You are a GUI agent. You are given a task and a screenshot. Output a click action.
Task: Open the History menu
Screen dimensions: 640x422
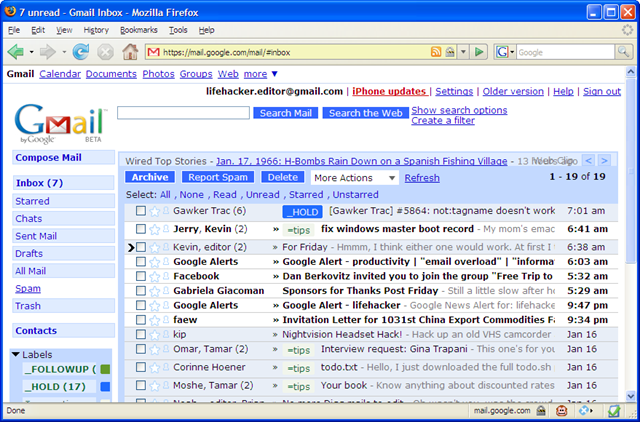coord(96,30)
